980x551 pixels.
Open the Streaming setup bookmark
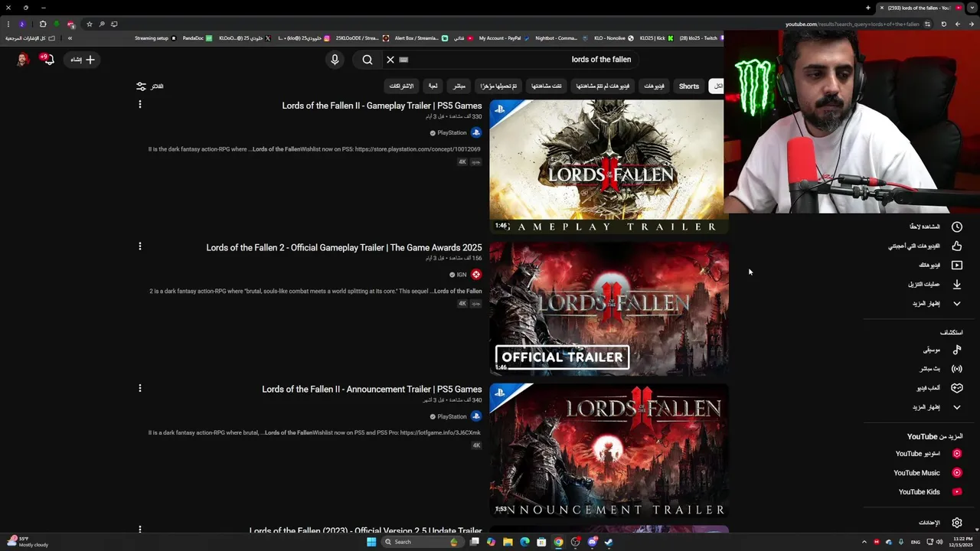pos(155,38)
